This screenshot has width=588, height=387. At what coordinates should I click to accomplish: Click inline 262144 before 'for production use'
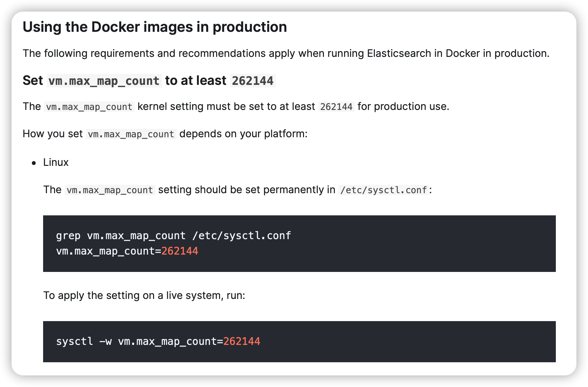(x=336, y=107)
